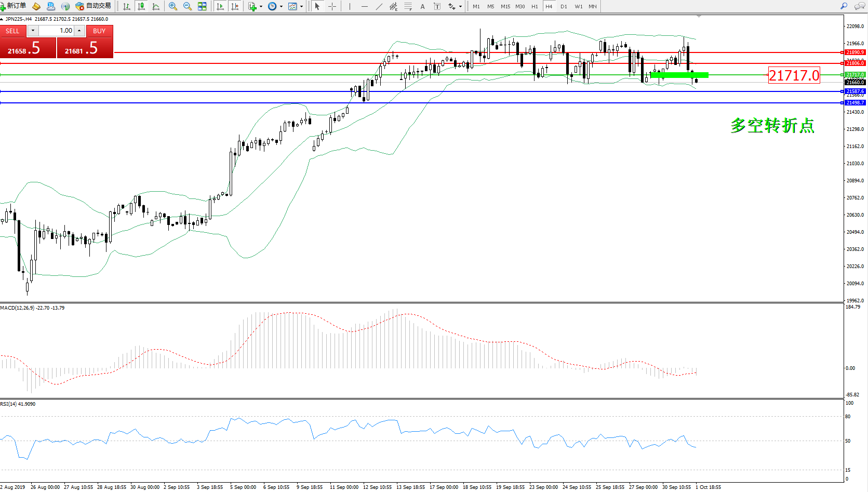Click the tile windows icon

(x=202, y=6)
